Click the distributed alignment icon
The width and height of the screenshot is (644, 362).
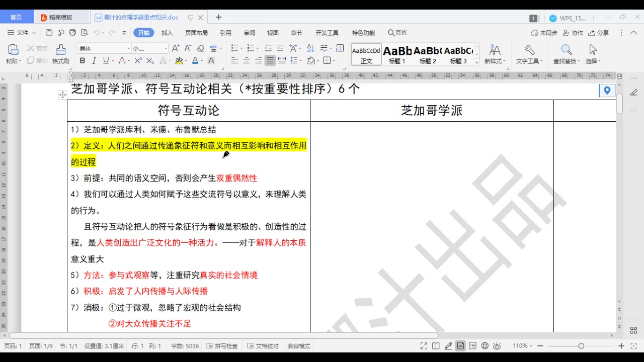coord(282,61)
